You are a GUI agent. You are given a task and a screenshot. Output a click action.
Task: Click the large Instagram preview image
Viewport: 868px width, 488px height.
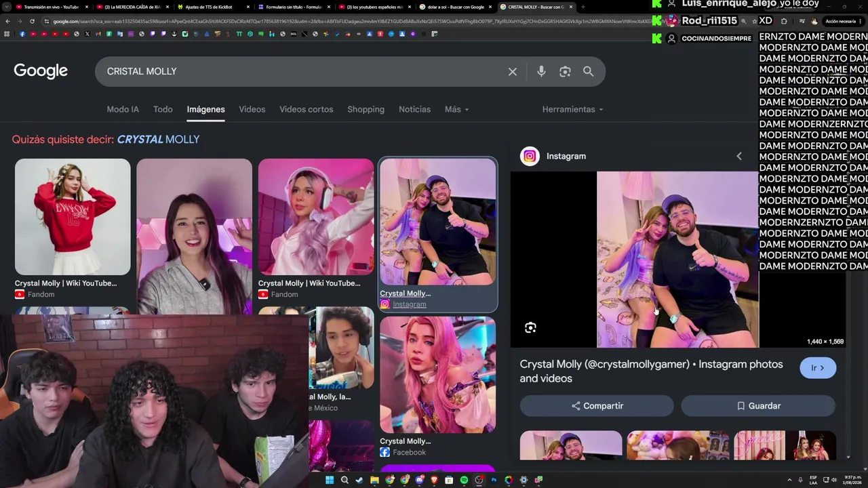pos(678,260)
